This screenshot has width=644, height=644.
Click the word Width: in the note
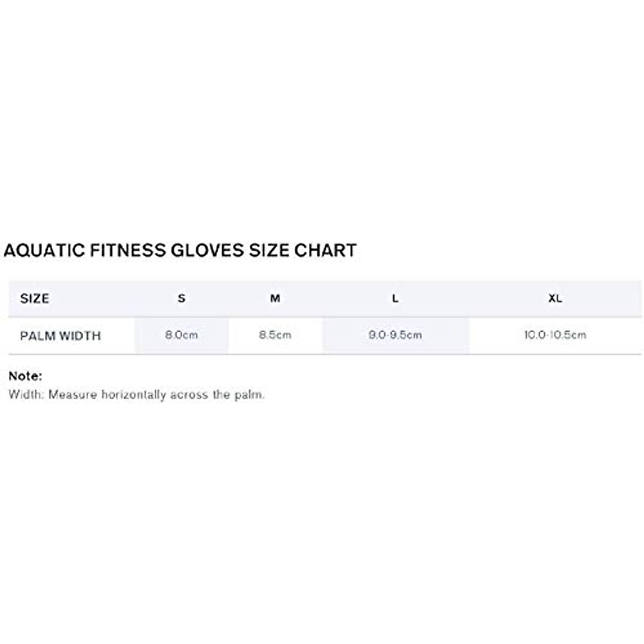(26, 395)
